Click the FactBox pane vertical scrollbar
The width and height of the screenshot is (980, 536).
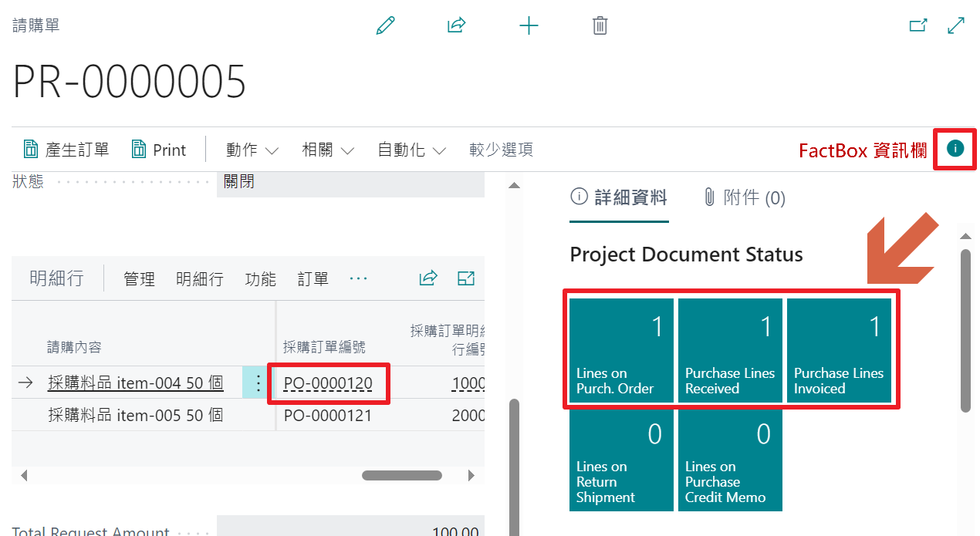pos(965,330)
